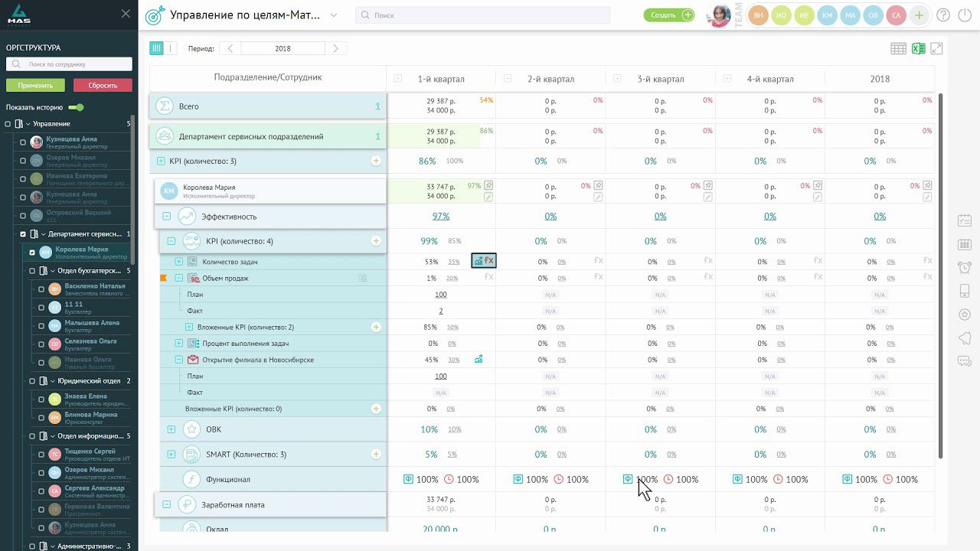Open list menu icon on Объем продаж row
The width and height of the screenshot is (980, 551).
coord(363,278)
